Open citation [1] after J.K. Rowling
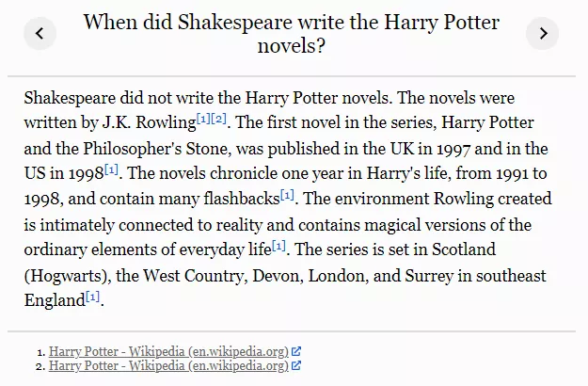Screen dimensions: 588x386 pos(203,117)
